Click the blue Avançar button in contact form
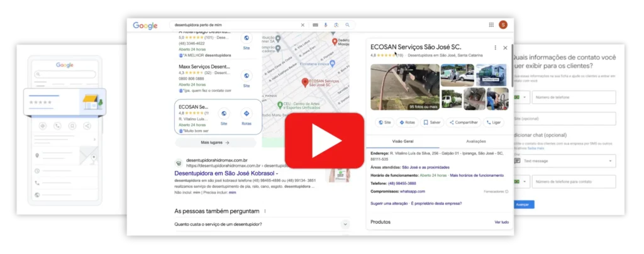 pyautogui.click(x=523, y=204)
